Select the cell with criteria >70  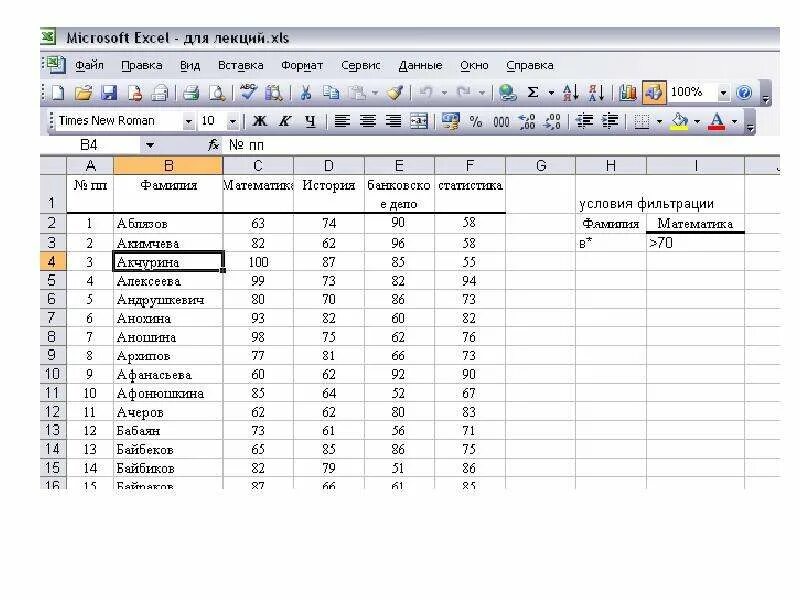(x=695, y=243)
